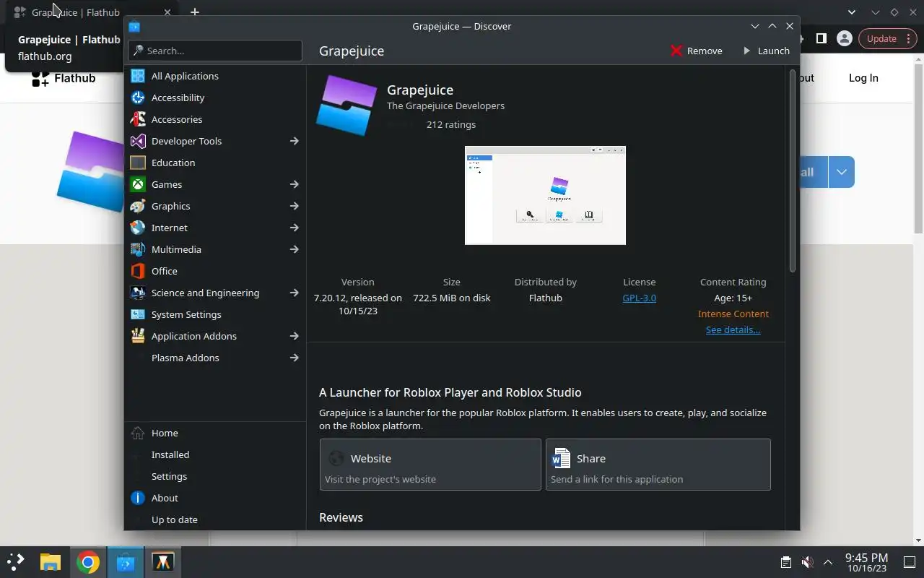Select the Accessibility category icon

coord(138,98)
